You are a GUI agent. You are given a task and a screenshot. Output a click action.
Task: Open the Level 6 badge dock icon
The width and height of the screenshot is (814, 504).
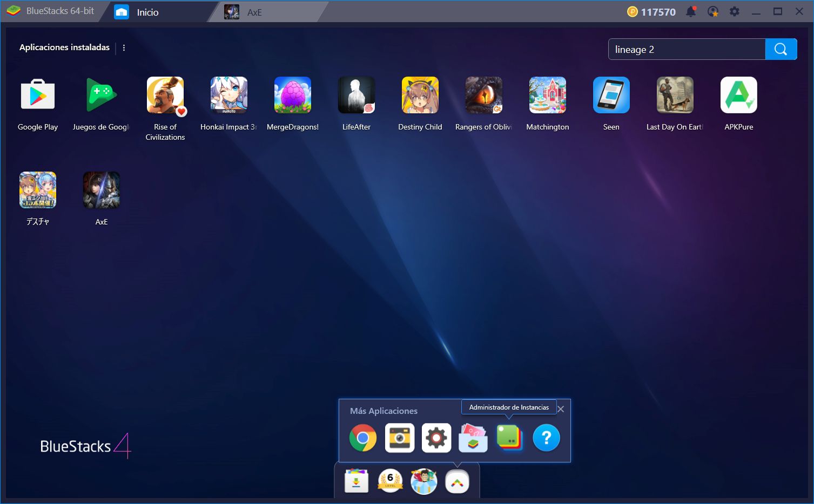tap(390, 481)
